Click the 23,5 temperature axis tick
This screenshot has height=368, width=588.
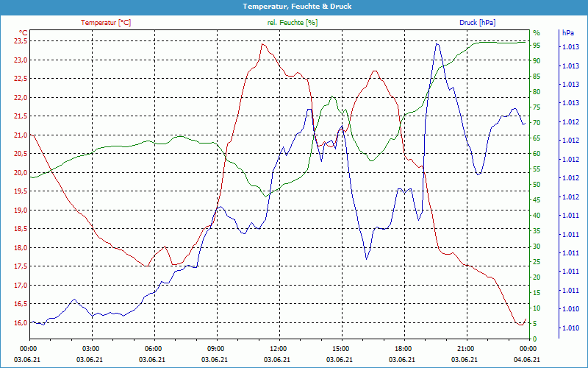pos(21,41)
